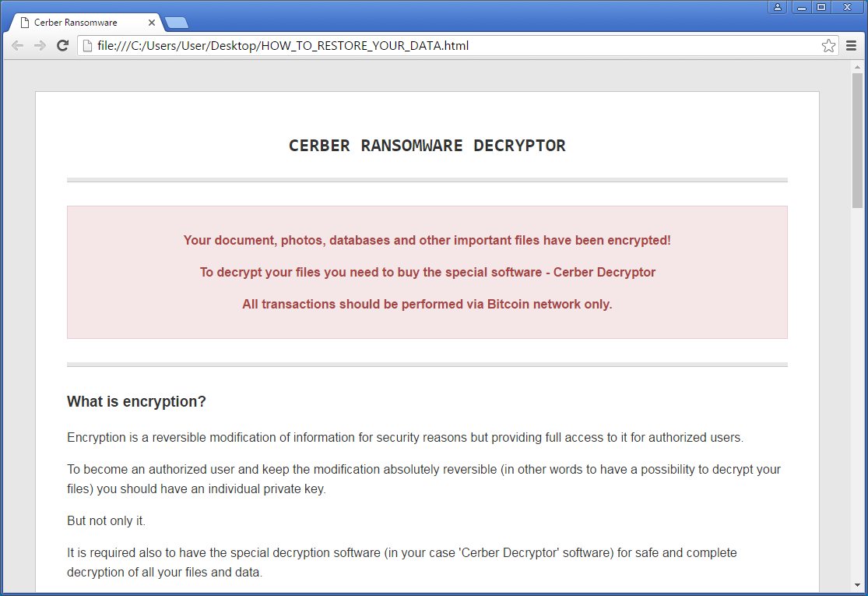This screenshot has height=596, width=868.
Task: Click the 'Encryption is a reversible modification' paragraph
Action: (x=406, y=438)
